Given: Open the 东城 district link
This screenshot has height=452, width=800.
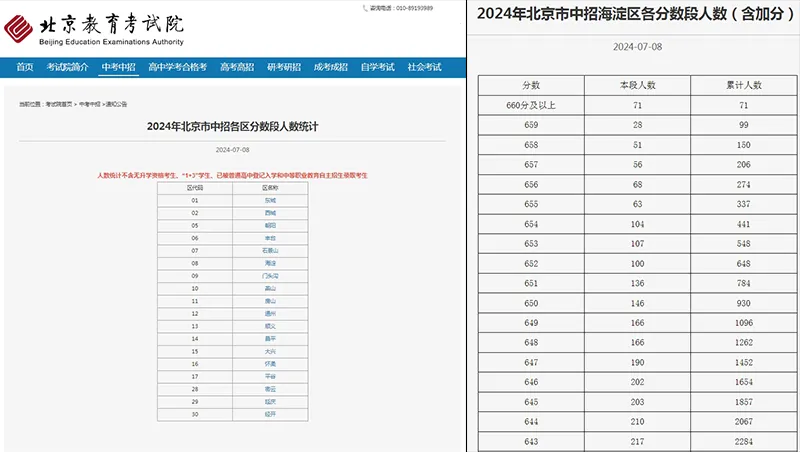Looking at the screenshot, I should tap(270, 200).
